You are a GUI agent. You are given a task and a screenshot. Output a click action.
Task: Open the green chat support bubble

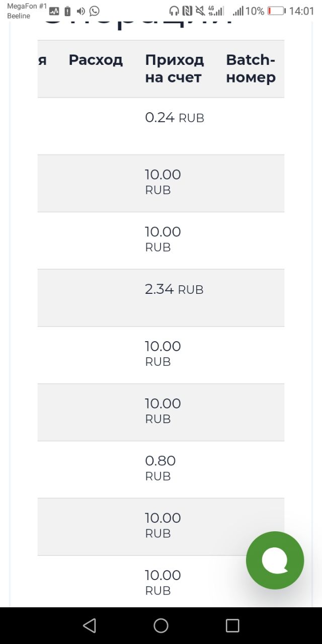[275, 560]
